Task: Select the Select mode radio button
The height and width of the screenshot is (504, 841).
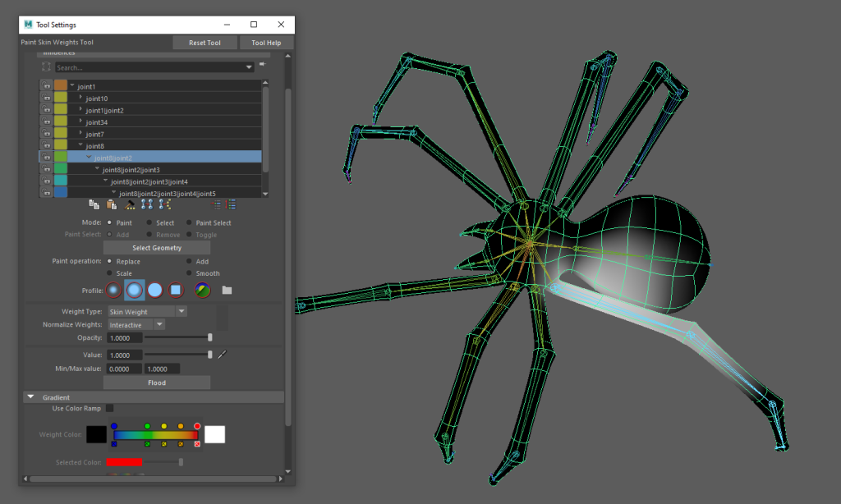Action: coord(149,222)
